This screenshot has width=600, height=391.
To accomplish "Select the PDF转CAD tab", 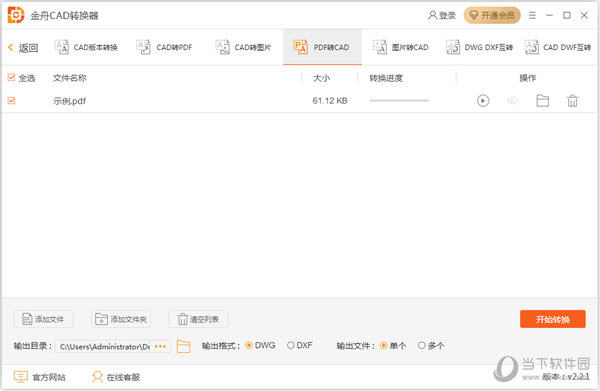I will point(322,47).
